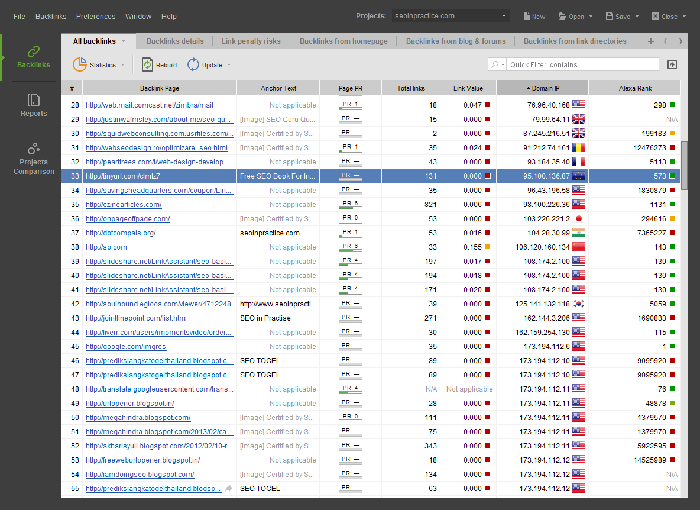700x510 pixels.
Task: Click the Statistics pie chart icon
Action: click(x=80, y=64)
